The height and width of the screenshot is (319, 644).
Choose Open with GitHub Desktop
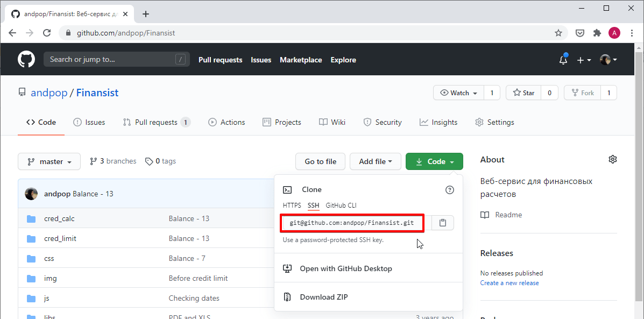click(369, 268)
